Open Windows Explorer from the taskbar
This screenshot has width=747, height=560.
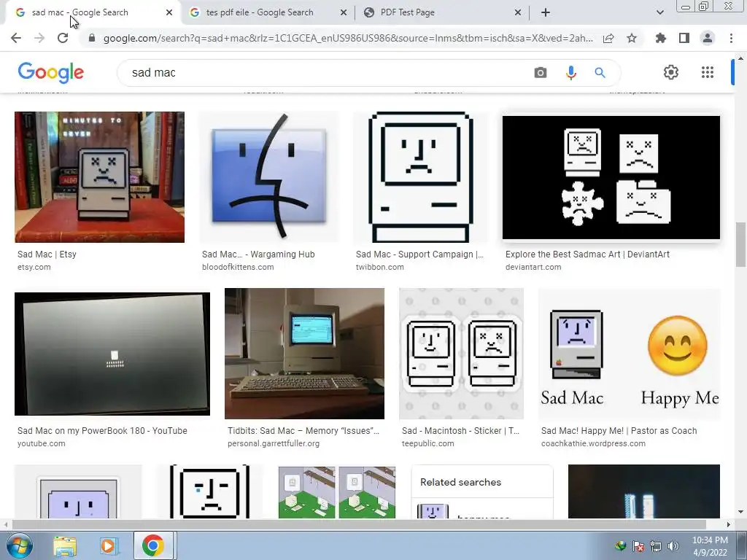pos(65,545)
